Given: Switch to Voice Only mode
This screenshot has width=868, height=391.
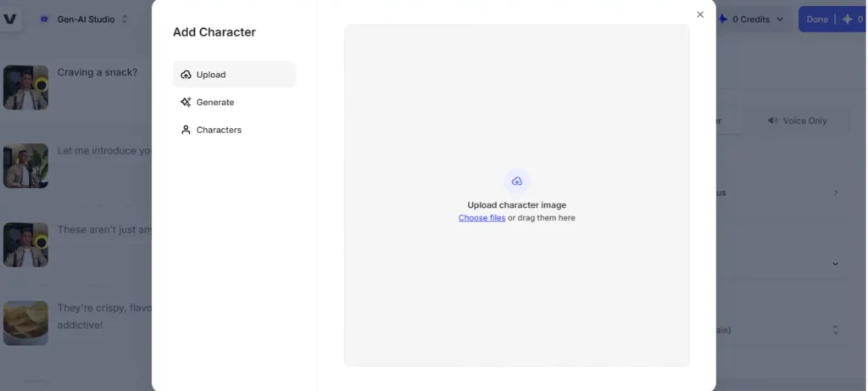Looking at the screenshot, I should point(797,121).
